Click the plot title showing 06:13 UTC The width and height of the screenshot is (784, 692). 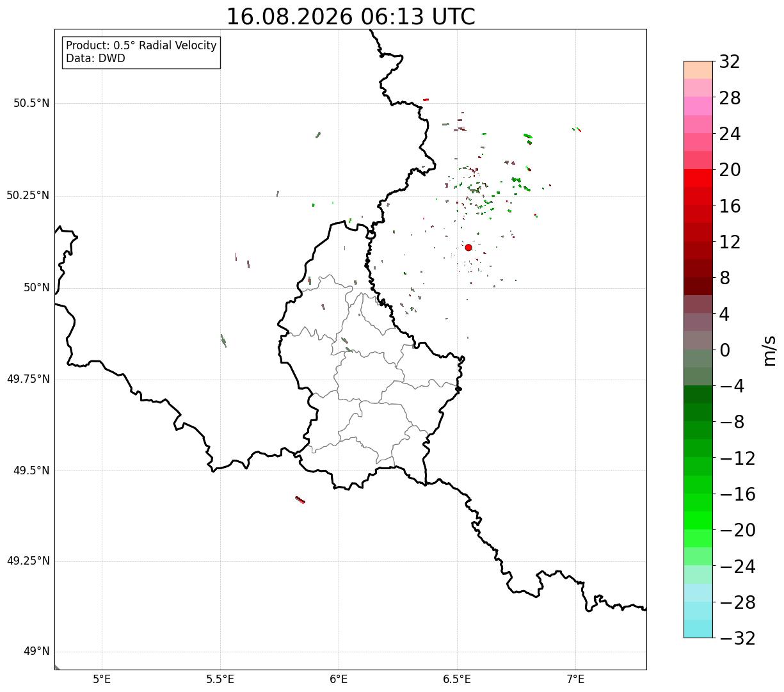[351, 17]
